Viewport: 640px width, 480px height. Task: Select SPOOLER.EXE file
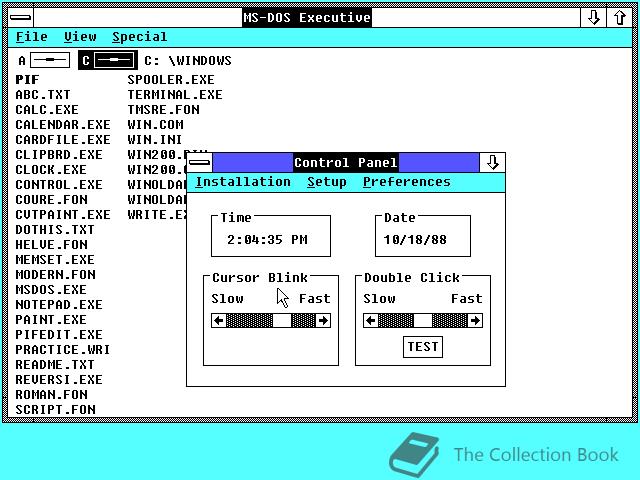(171, 80)
